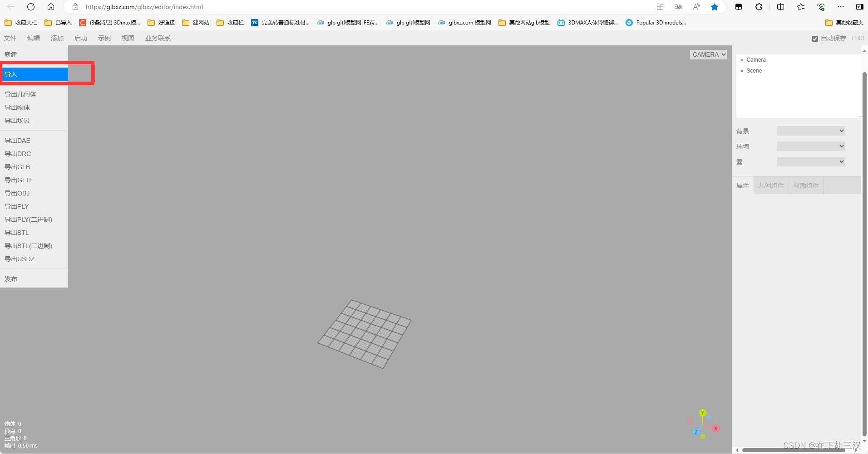Choose 导出STL(二进制) menu entry
This screenshot has width=868, height=454.
point(34,246)
